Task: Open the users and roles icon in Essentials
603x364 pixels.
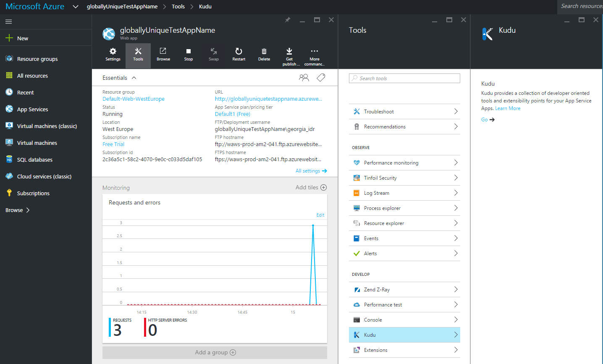Action: (x=304, y=78)
